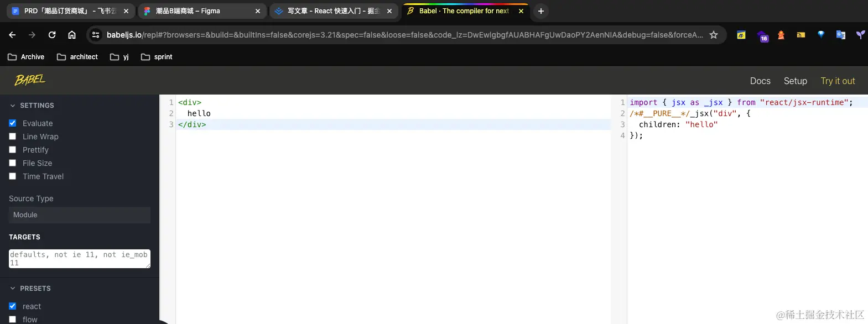868x324 pixels.
Task: Open the translate extension icon
Action: point(841,35)
